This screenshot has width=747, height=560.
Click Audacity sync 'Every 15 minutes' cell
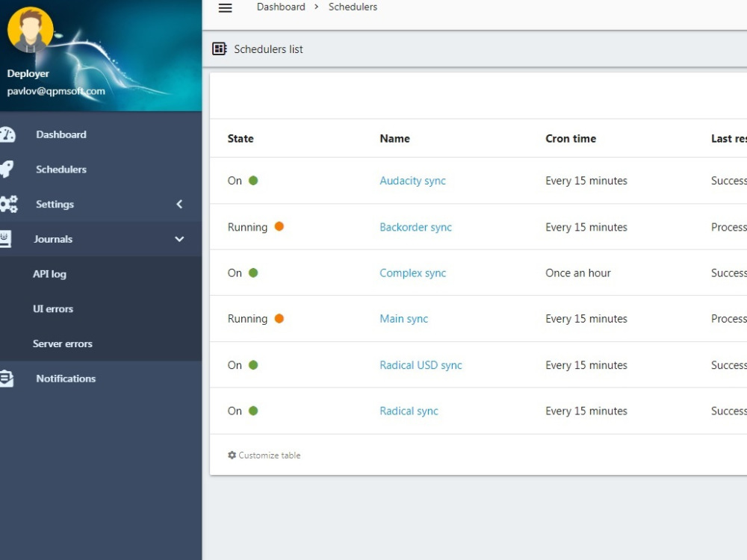point(586,181)
